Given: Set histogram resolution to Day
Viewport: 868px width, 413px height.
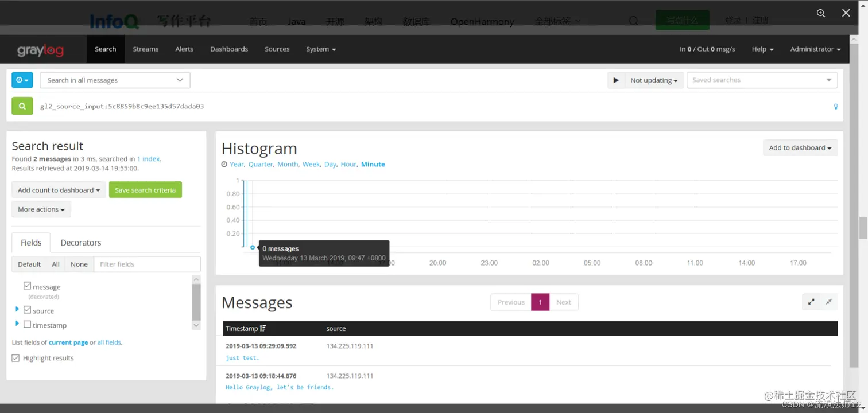Looking at the screenshot, I should 330,164.
